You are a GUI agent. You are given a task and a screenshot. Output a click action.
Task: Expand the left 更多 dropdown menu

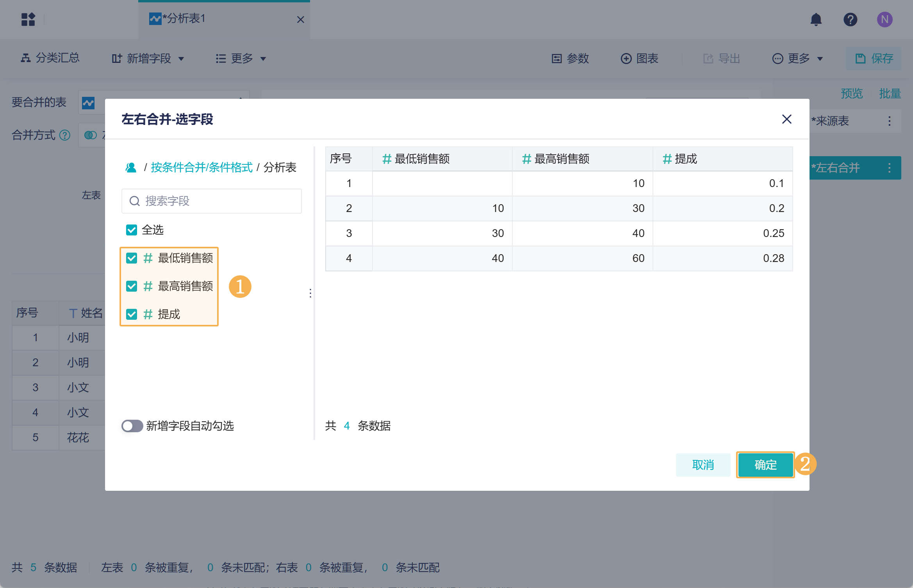click(x=241, y=59)
